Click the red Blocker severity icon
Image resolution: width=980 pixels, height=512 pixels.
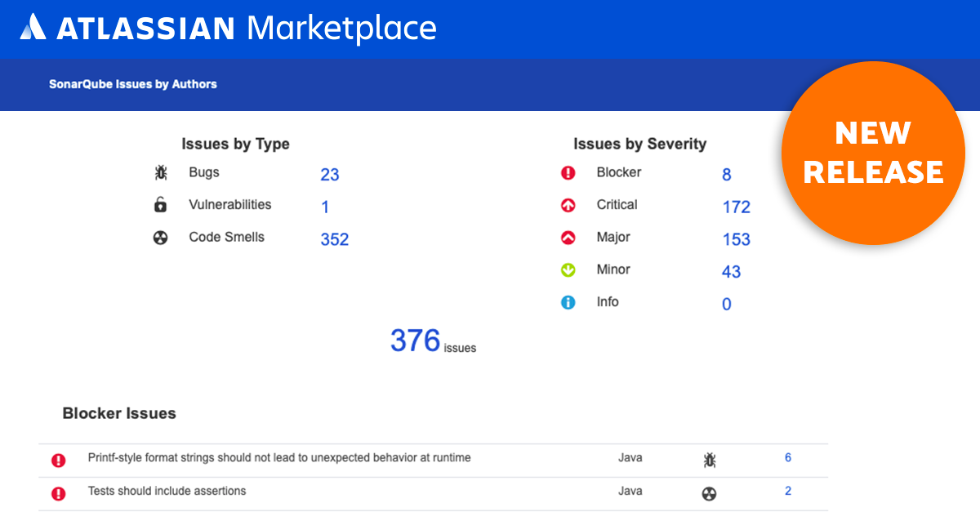click(x=568, y=173)
